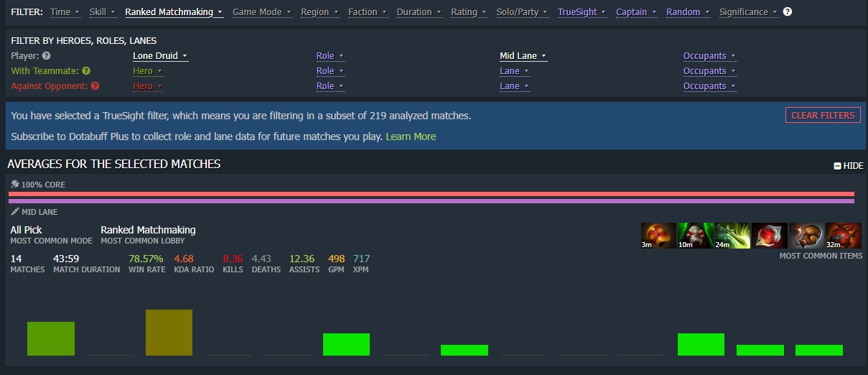Screen dimensions: 868x375
Task: Open the Skill filter dropdown
Action: pos(102,12)
